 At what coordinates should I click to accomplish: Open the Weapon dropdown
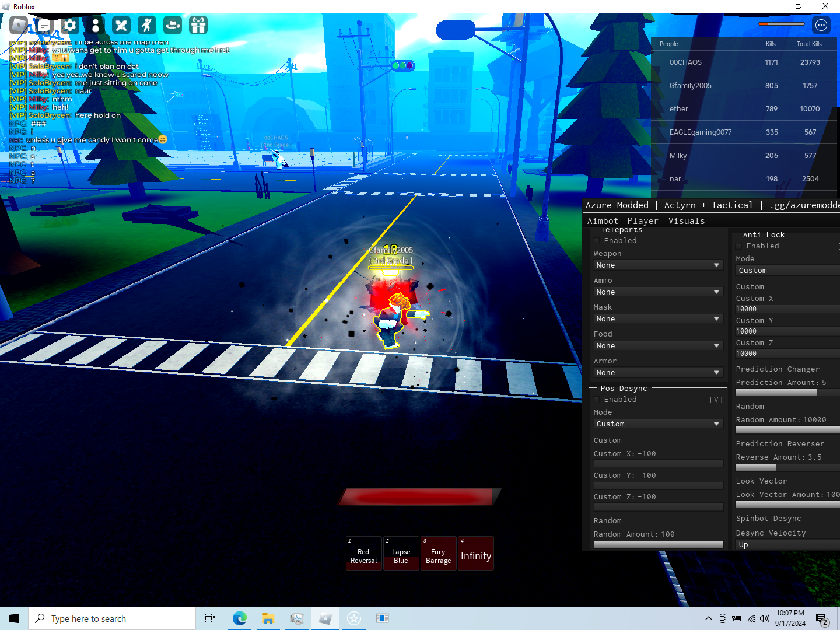pyautogui.click(x=658, y=265)
